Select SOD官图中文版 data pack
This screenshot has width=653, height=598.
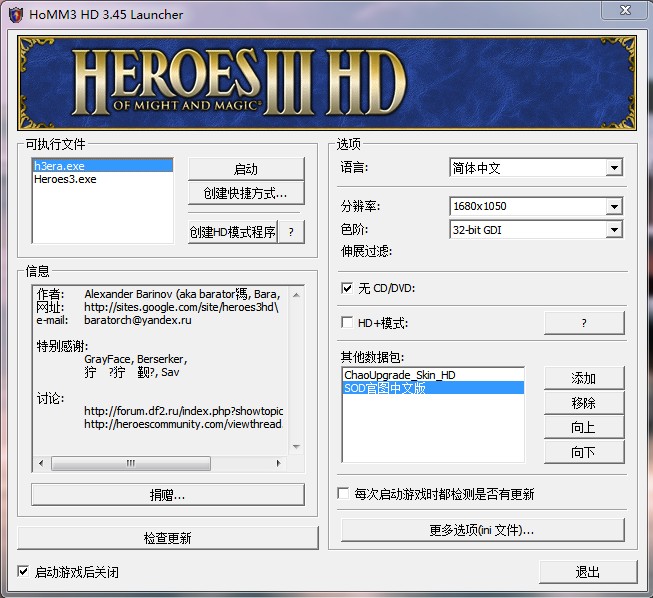coord(433,388)
